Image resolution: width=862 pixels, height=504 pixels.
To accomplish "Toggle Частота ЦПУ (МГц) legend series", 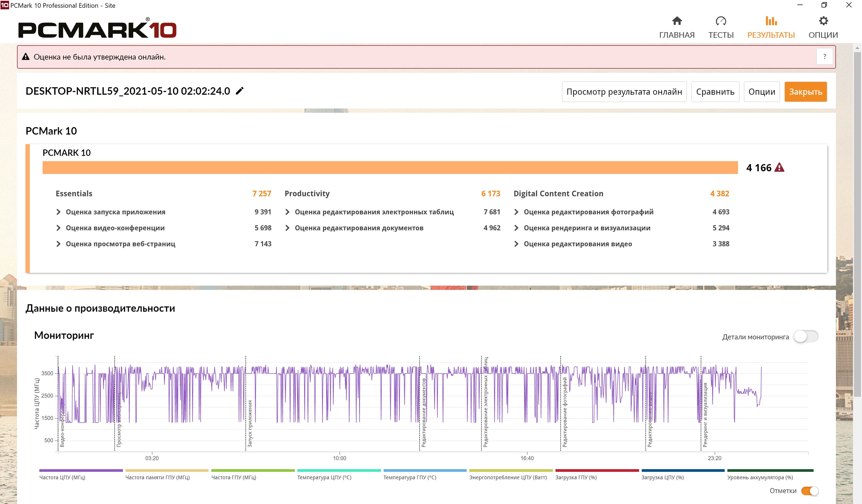I will tap(62, 477).
